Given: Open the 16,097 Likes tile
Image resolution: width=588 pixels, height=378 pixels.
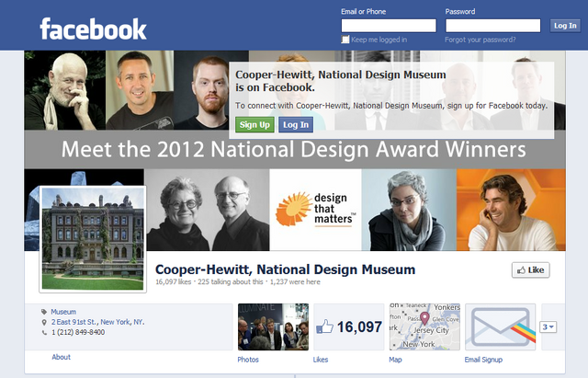Looking at the screenshot, I should (349, 326).
